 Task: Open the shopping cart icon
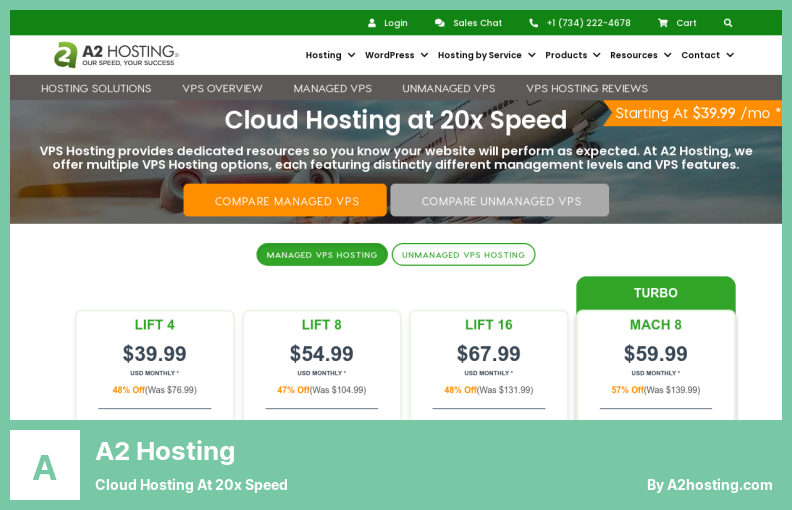pos(663,23)
